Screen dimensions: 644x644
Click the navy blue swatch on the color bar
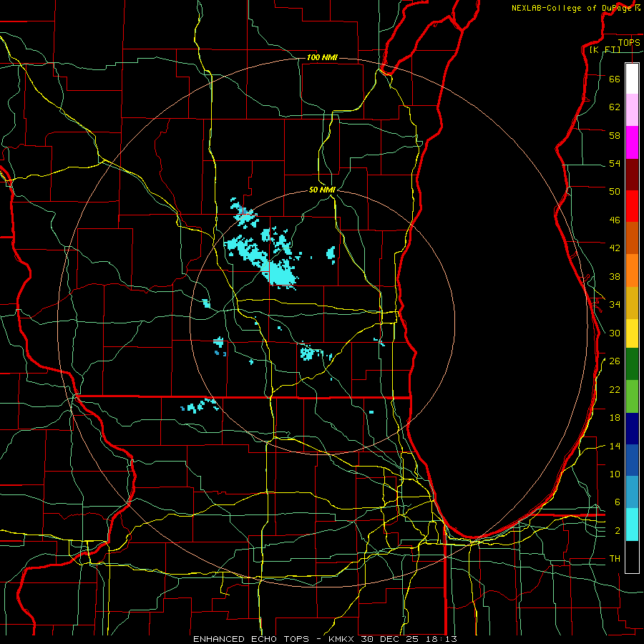point(632,429)
